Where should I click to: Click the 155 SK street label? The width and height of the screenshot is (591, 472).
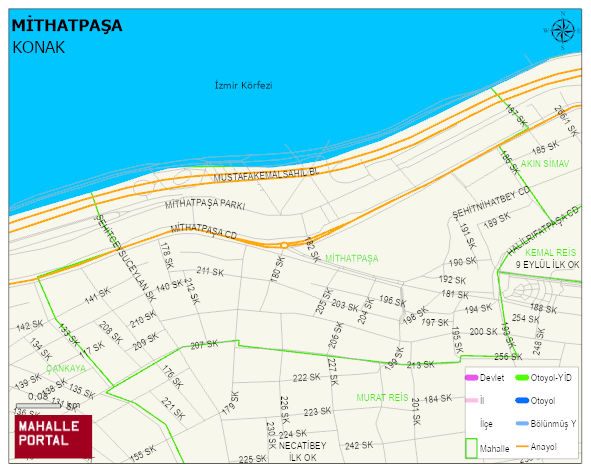point(143,454)
